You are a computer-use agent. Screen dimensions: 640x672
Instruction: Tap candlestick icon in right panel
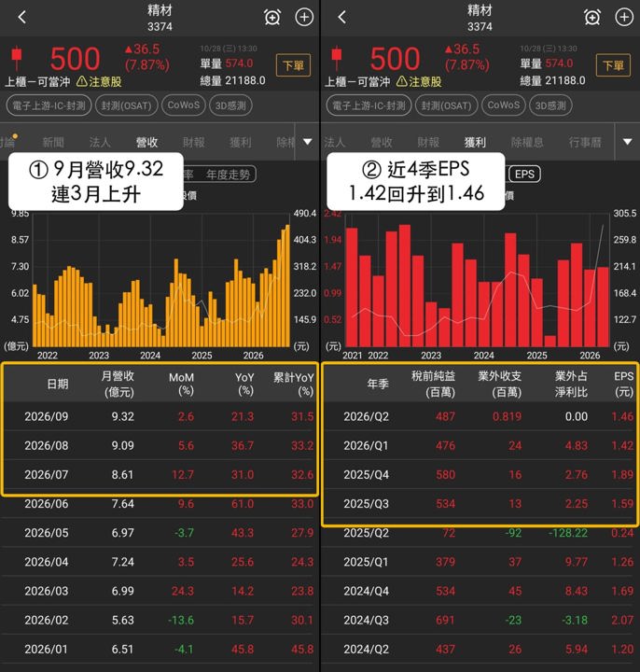(337, 58)
